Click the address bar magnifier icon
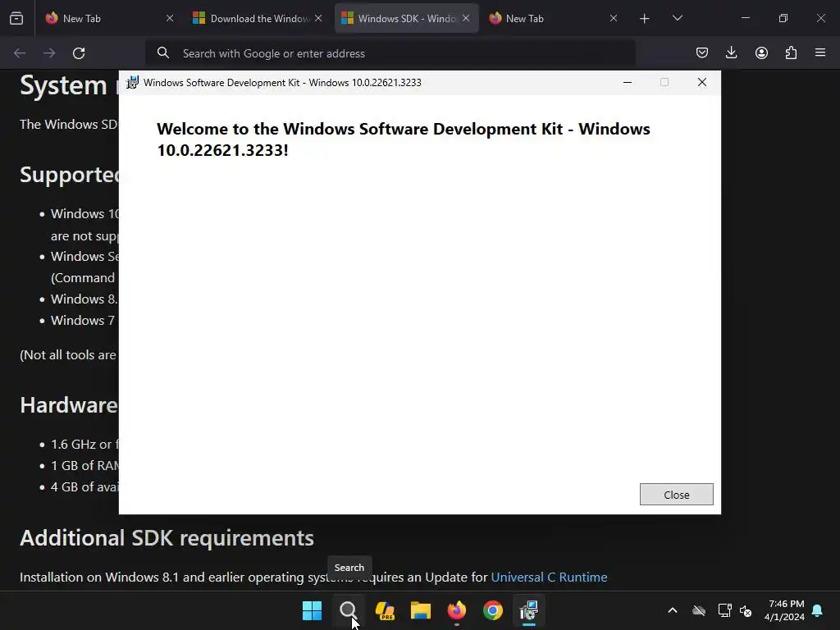The width and height of the screenshot is (840, 630). 163,52
